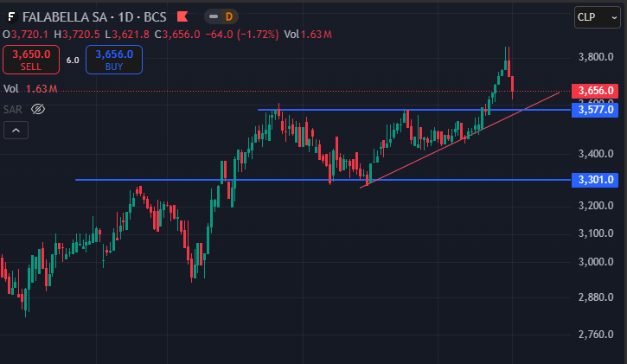Click the Falabella F logo icon
Viewport: 627px width, 364px height.
click(x=11, y=16)
